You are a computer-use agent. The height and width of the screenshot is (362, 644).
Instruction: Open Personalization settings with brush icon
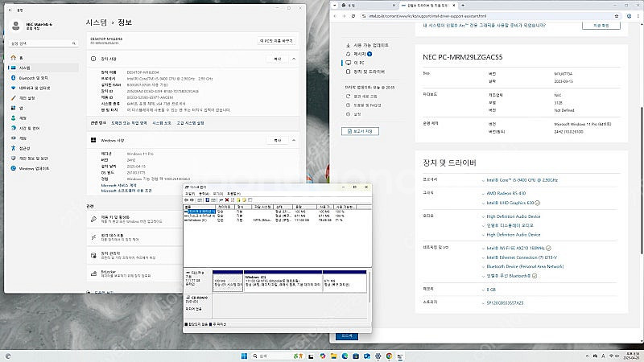(x=43, y=98)
